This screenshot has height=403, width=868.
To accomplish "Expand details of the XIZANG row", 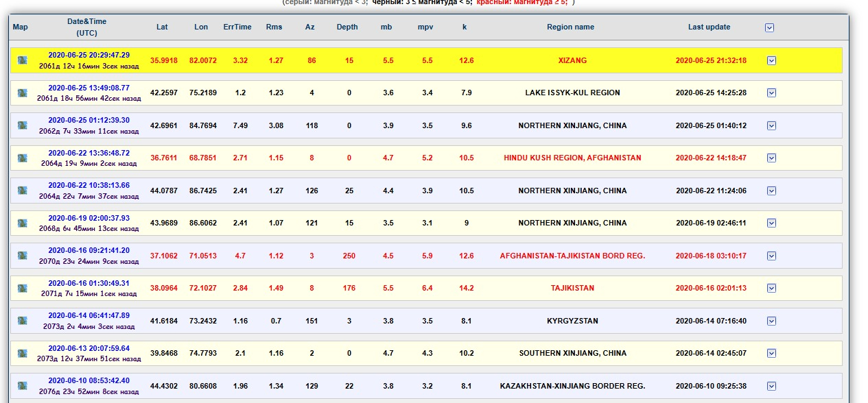I will (x=771, y=60).
